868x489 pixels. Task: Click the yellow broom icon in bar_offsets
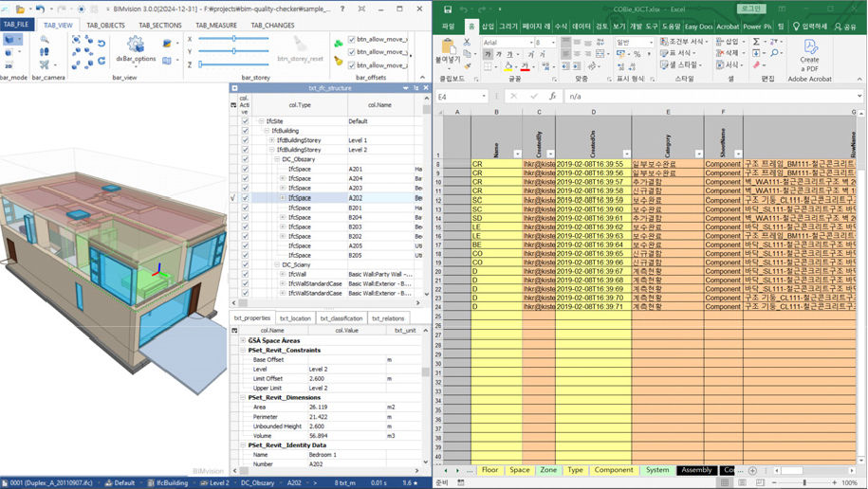[x=339, y=61]
